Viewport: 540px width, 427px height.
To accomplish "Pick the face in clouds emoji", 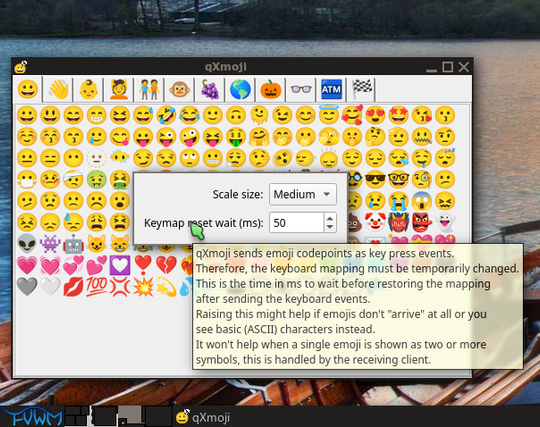I will [120, 158].
